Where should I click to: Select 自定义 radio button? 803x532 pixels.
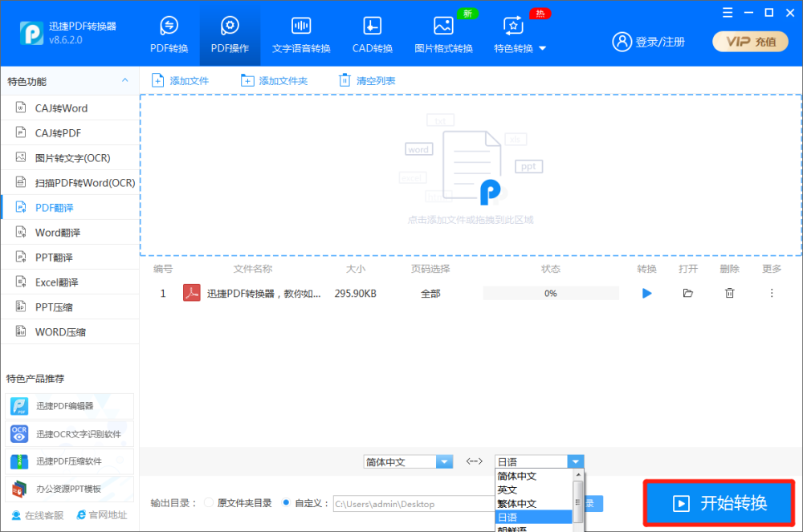pyautogui.click(x=287, y=503)
